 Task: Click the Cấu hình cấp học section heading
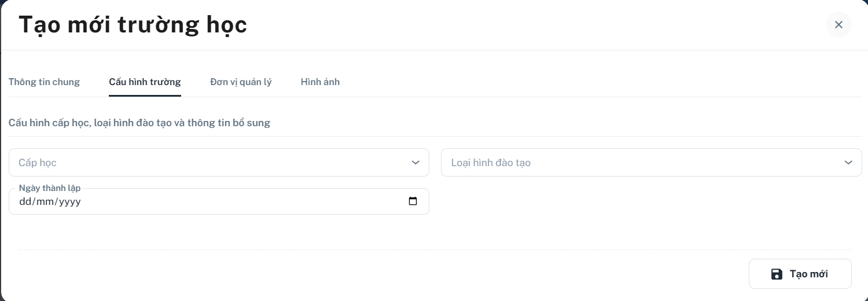point(139,123)
